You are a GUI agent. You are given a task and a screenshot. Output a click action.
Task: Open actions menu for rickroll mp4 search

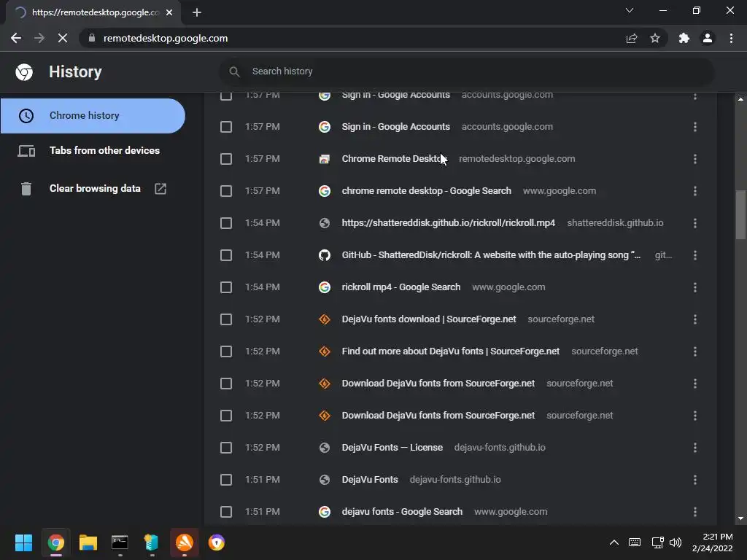tap(695, 287)
